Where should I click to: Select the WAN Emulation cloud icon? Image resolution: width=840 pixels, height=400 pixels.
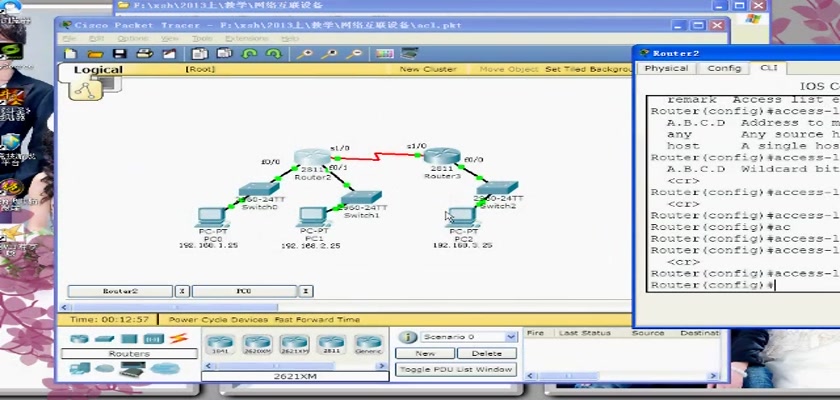(105, 368)
